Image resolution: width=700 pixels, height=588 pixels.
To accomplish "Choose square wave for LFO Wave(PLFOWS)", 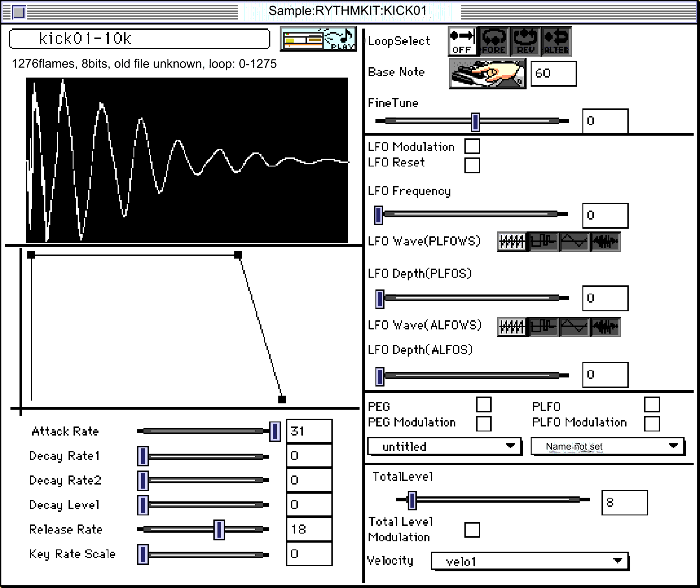I will [x=543, y=241].
